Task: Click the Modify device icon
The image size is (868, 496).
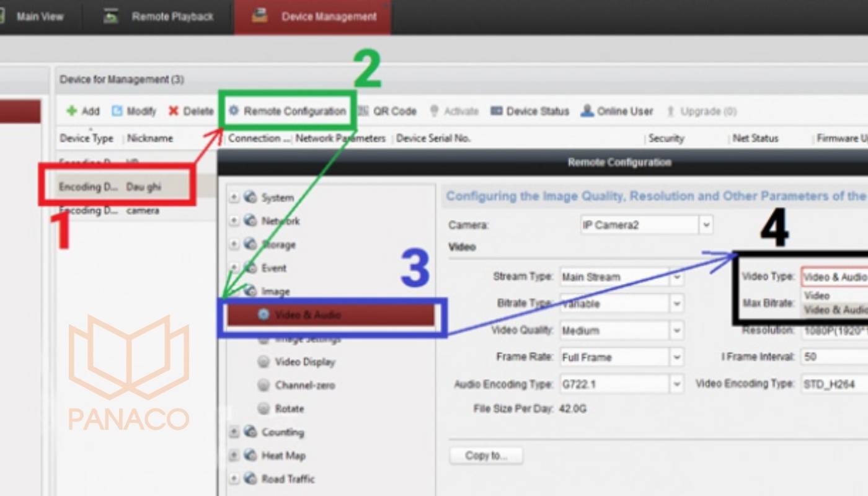Action: tap(118, 112)
